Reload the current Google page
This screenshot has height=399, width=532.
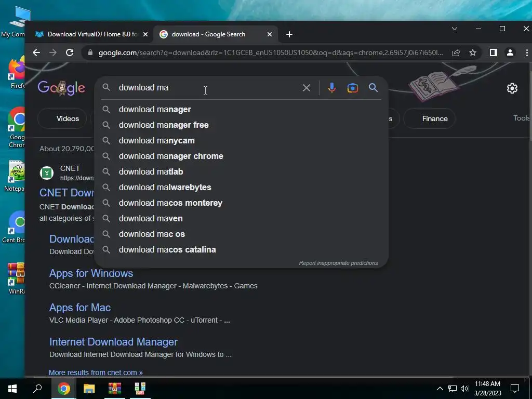click(70, 52)
